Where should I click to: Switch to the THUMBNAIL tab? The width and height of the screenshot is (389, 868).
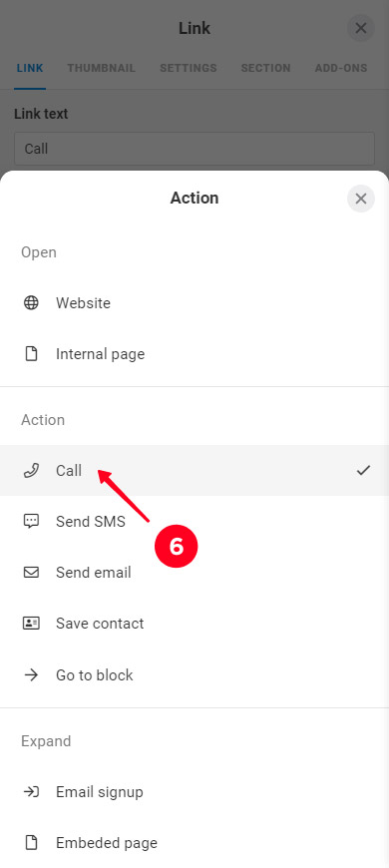tap(102, 68)
